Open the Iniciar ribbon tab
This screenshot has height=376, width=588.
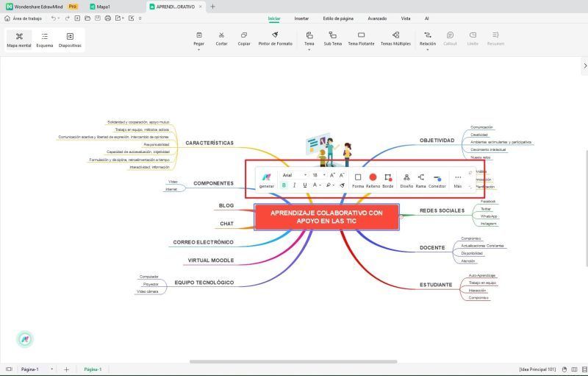click(x=274, y=18)
